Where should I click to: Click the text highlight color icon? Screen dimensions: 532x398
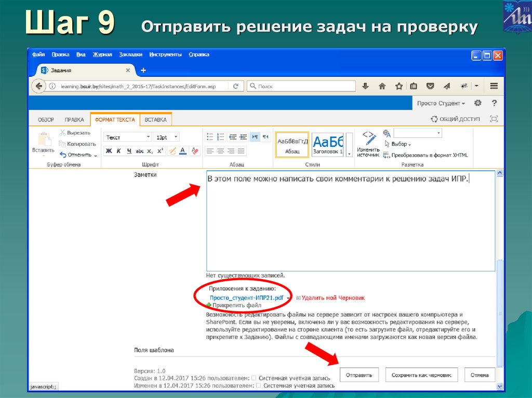click(172, 150)
